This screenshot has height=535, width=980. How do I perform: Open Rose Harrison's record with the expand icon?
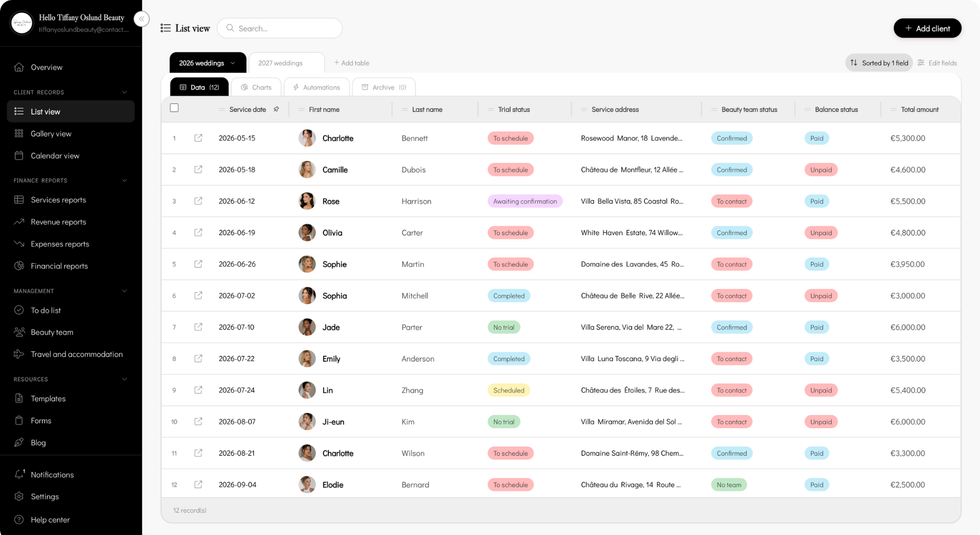[x=198, y=201]
